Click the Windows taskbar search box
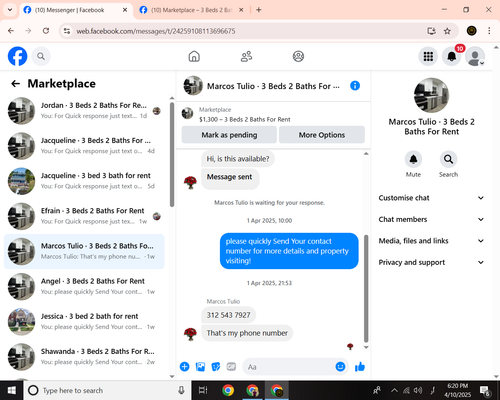This screenshot has height=400, width=500. (107, 390)
